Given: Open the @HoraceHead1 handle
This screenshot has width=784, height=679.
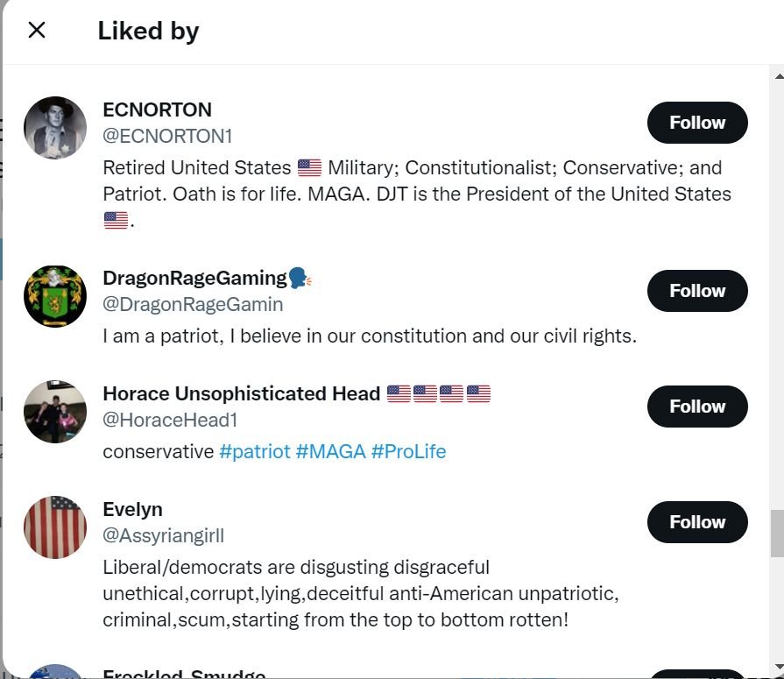Looking at the screenshot, I should tap(170, 421).
